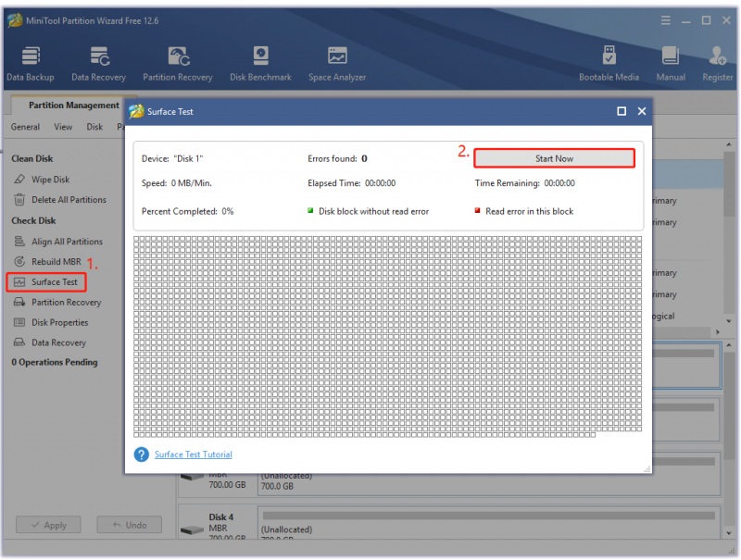Open the Space Analyzer
Image resolution: width=741 pixels, height=560 pixels.
point(337,64)
